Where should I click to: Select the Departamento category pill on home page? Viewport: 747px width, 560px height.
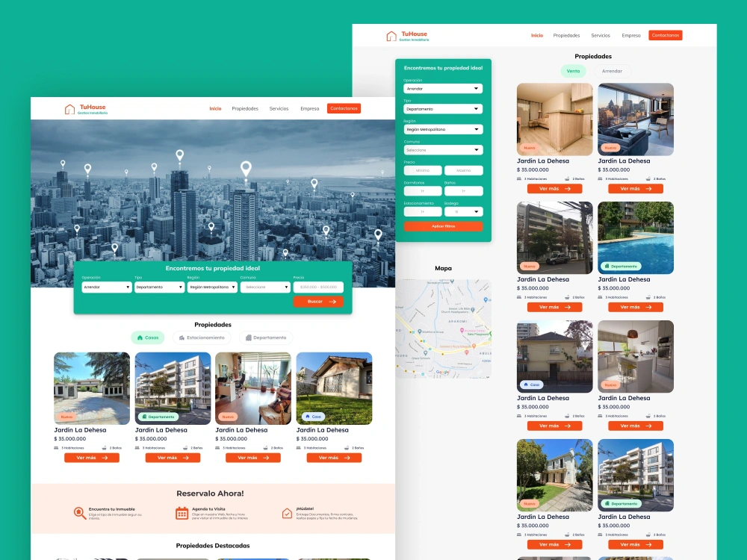(x=266, y=337)
